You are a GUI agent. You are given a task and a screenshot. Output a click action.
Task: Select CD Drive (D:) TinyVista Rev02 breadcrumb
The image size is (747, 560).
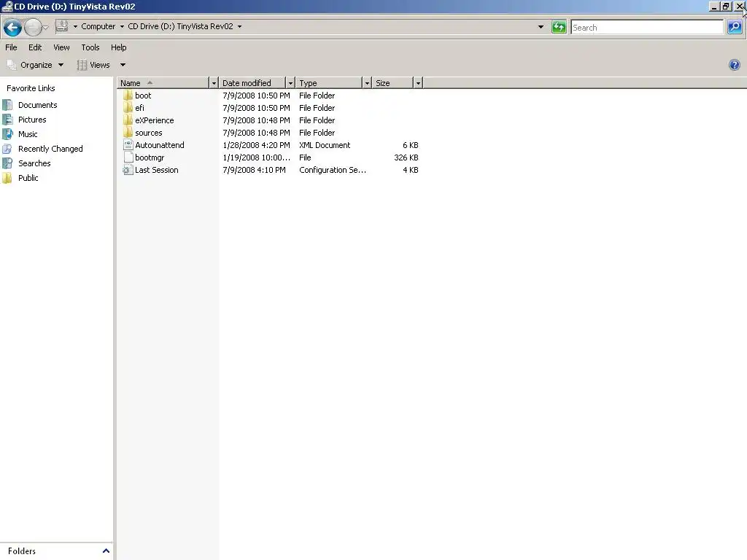pos(181,27)
